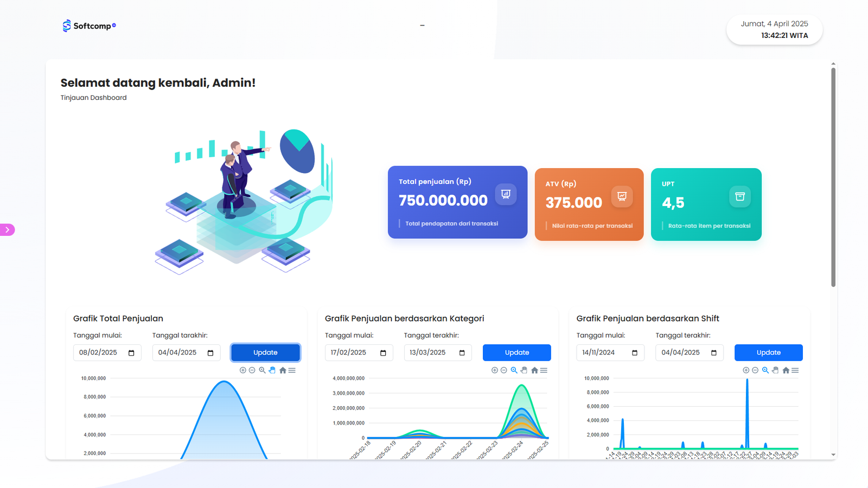Zoom out on the Shift sales chart
This screenshot has height=488, width=868.
755,370
